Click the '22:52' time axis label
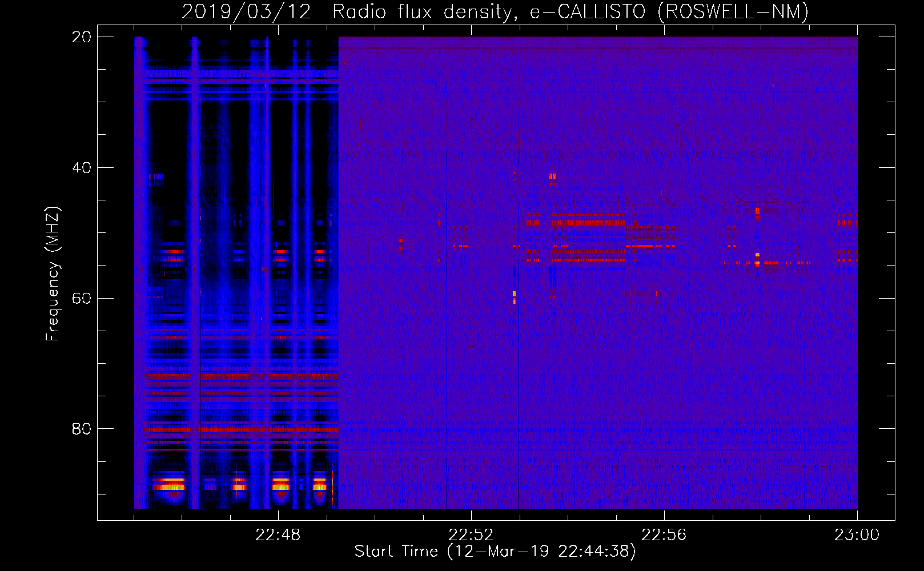This screenshot has width=924, height=571. coord(471,535)
